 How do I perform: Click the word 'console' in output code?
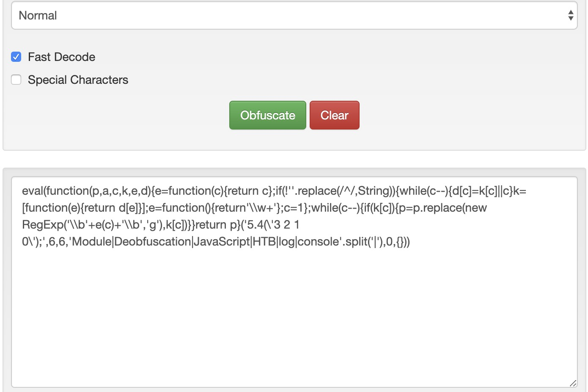(319, 242)
